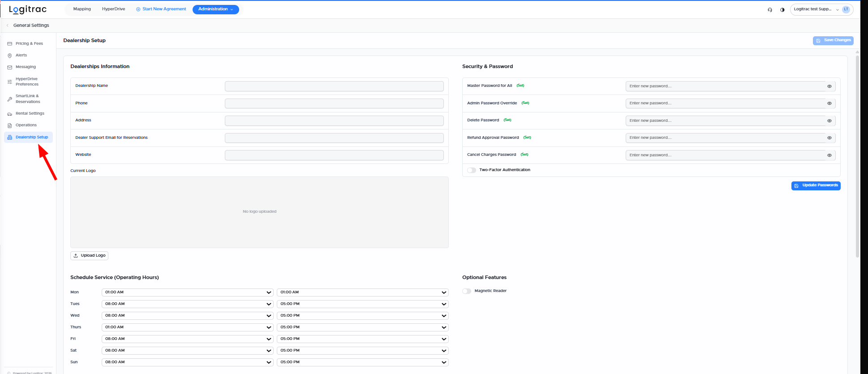Expand the Administration dropdown menu
The height and width of the screenshot is (374, 868).
[216, 9]
